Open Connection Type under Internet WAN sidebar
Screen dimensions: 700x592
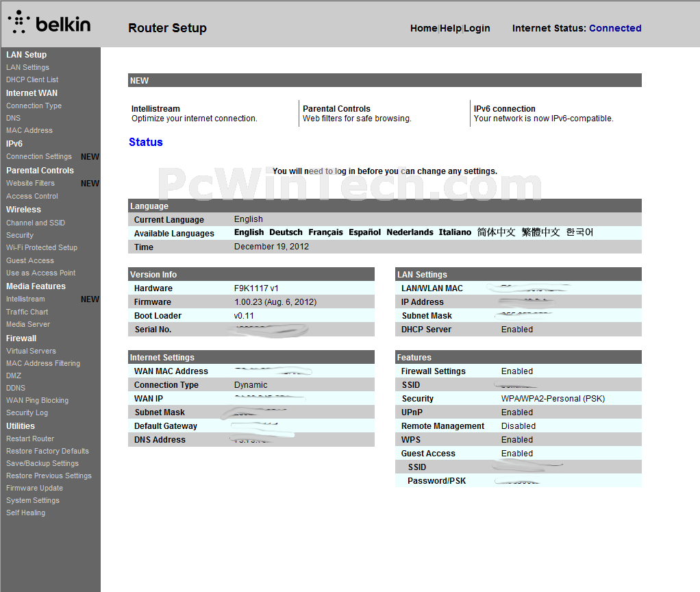click(34, 106)
